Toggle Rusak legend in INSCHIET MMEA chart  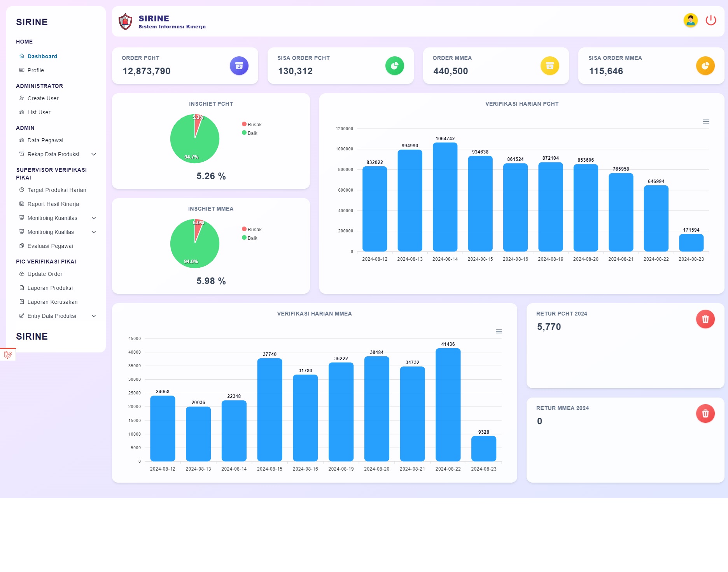[252, 229]
